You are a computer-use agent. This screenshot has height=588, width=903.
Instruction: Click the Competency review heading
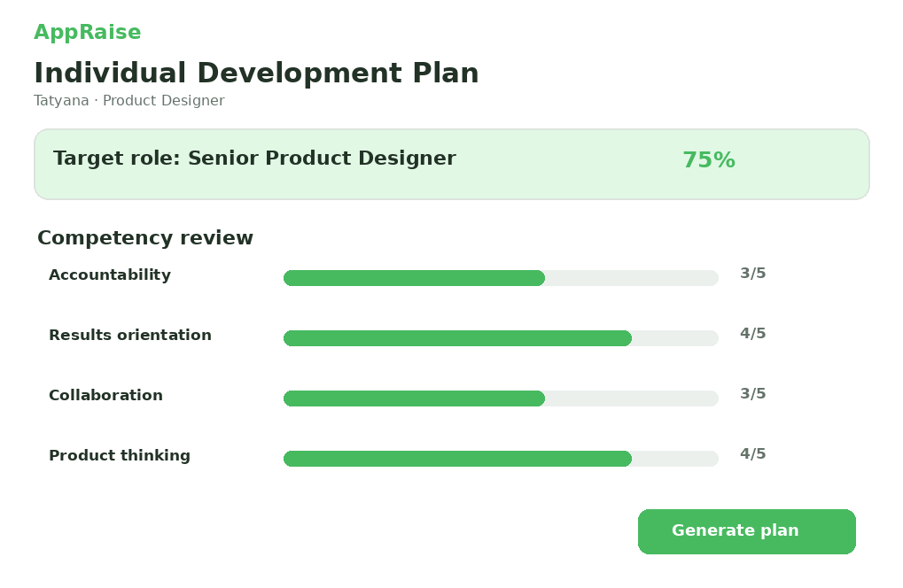145,238
